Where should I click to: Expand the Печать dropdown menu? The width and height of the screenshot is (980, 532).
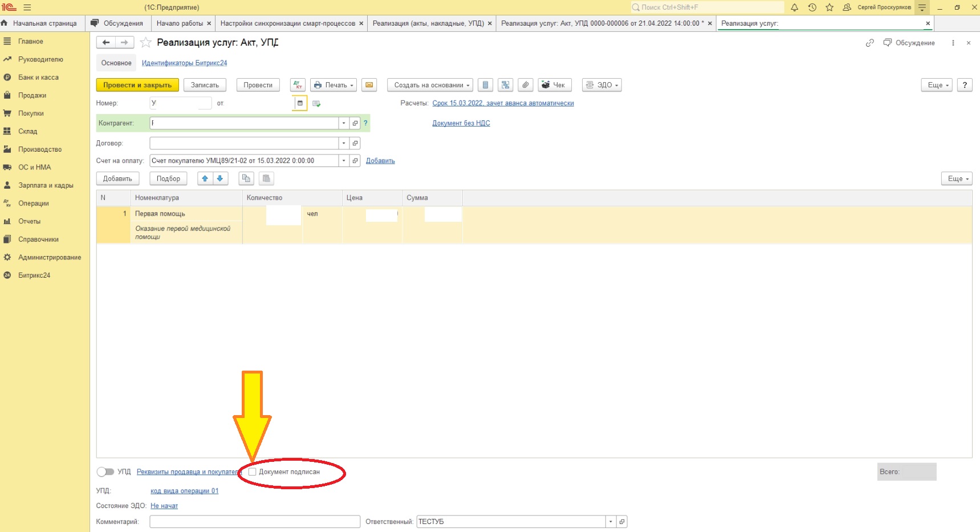334,85
